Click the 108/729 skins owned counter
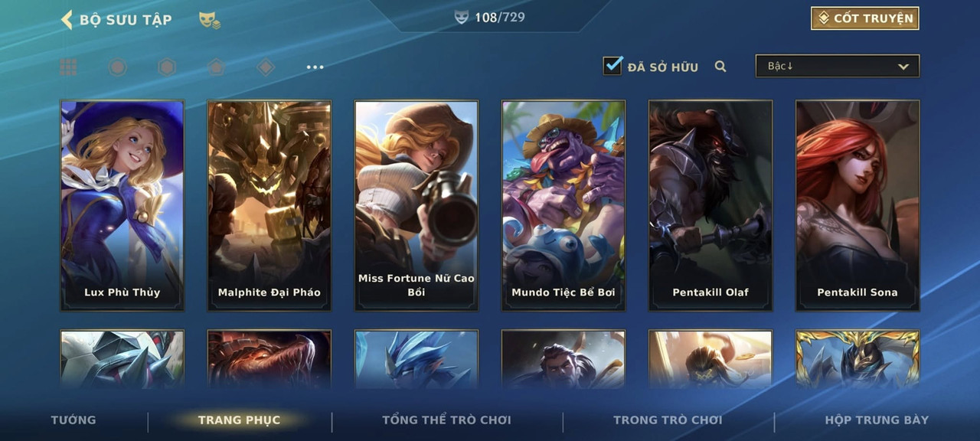 point(490,17)
